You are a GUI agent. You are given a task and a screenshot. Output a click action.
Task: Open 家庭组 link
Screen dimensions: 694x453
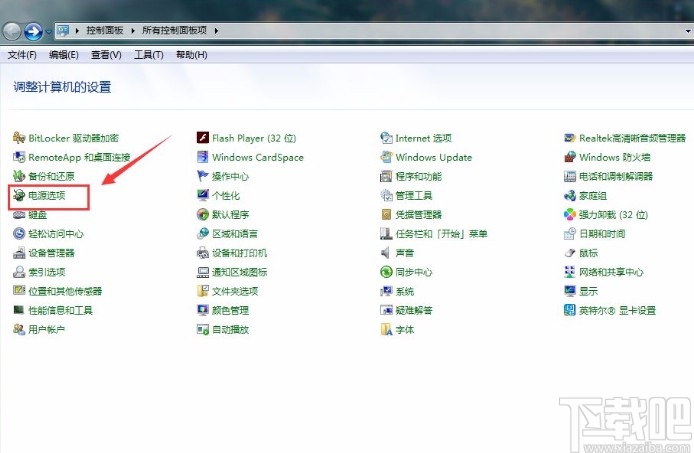(593, 195)
